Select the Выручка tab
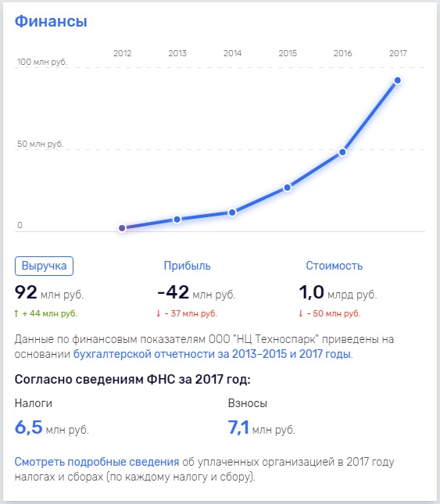Viewport: 440px width, 504px height. (44, 266)
